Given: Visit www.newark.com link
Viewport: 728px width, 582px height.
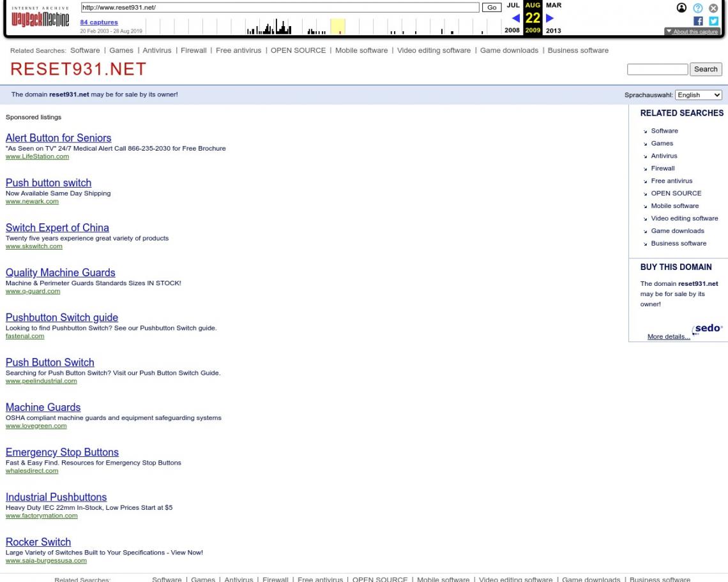Looking at the screenshot, I should point(32,202).
